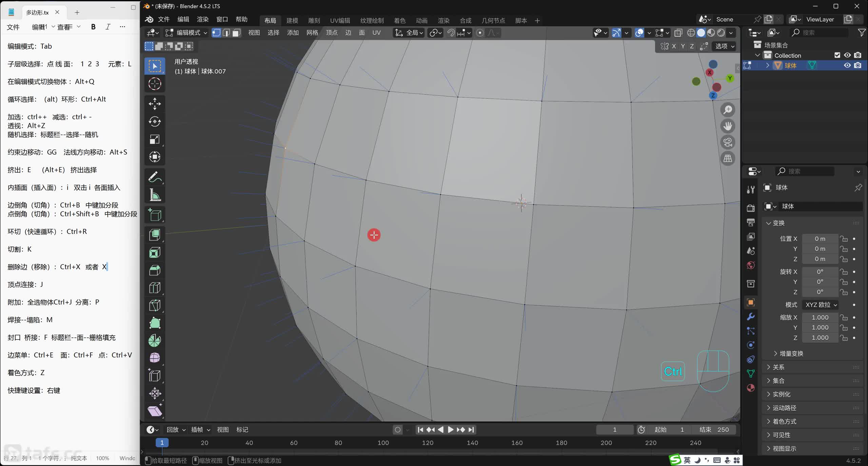Image resolution: width=868 pixels, height=466 pixels.
Task: Open the 编辑模式 mode dropdown
Action: [186, 33]
